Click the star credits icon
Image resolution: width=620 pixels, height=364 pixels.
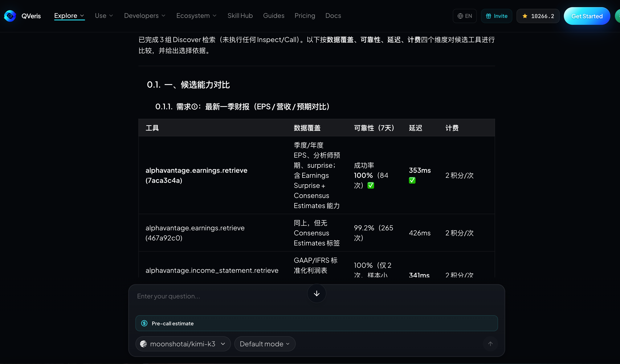(x=525, y=16)
